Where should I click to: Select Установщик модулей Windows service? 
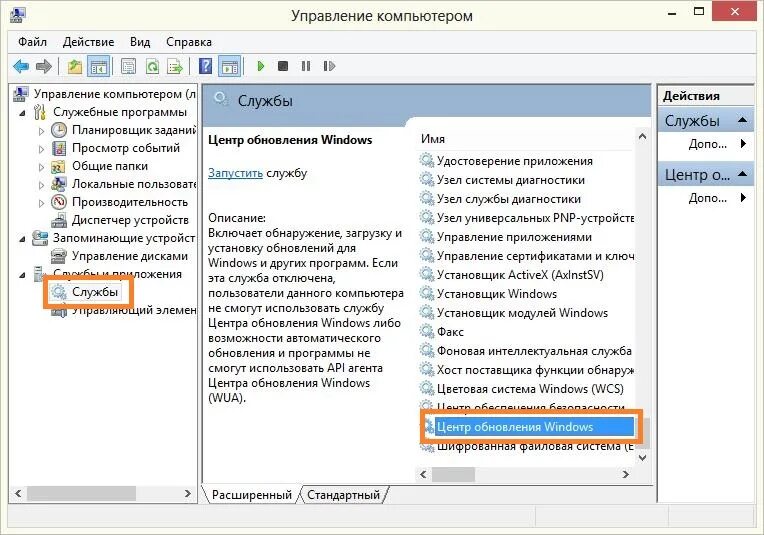[522, 313]
